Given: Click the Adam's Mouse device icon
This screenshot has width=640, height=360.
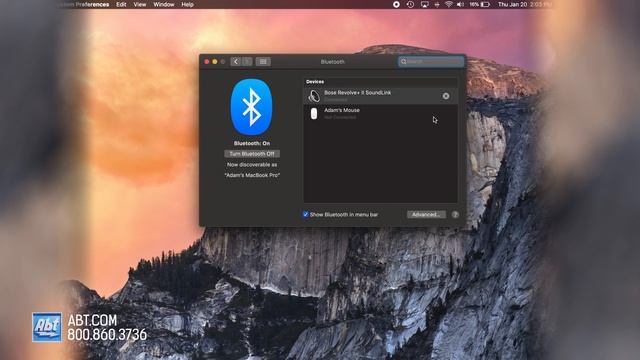Looking at the screenshot, I should [x=314, y=113].
